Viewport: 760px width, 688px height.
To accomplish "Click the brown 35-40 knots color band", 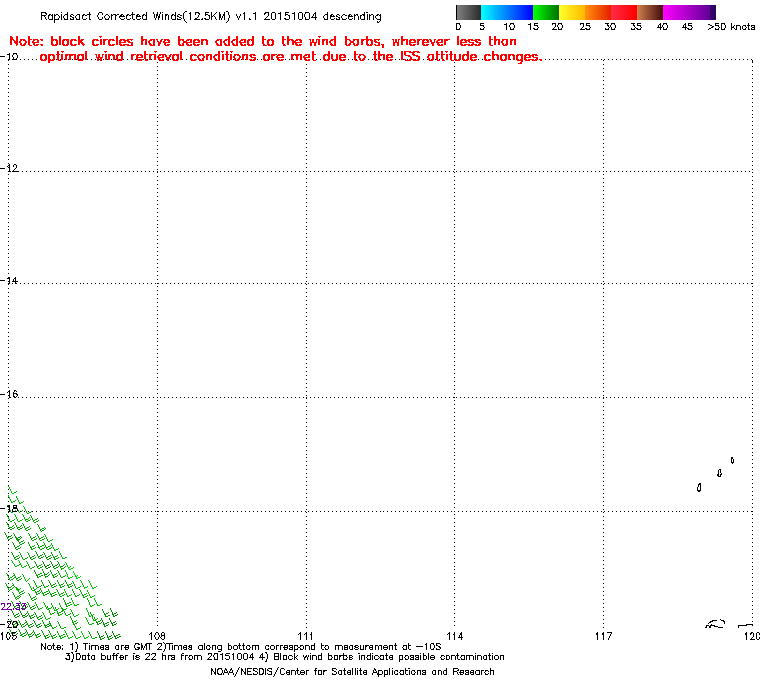I will (650, 12).
